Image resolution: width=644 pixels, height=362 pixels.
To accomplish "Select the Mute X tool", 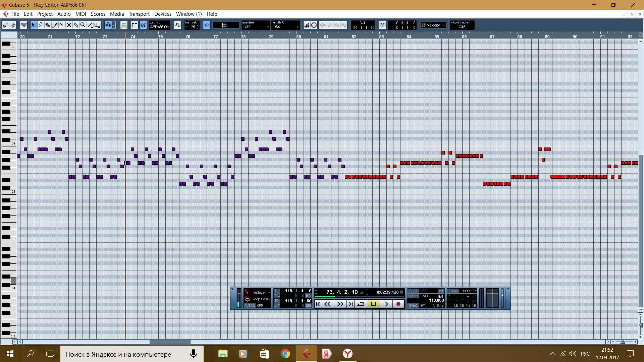I will click(69, 25).
